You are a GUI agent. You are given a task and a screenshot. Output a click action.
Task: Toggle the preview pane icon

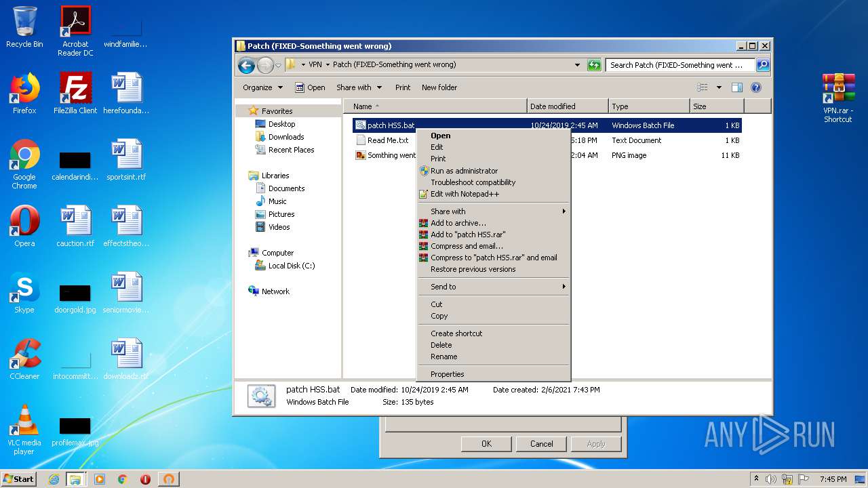(x=737, y=87)
